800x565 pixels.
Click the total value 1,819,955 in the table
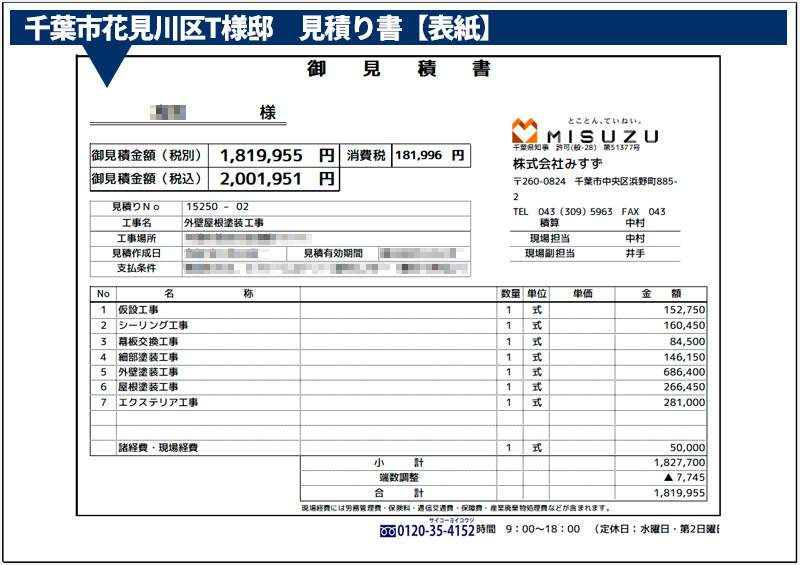tap(680, 493)
